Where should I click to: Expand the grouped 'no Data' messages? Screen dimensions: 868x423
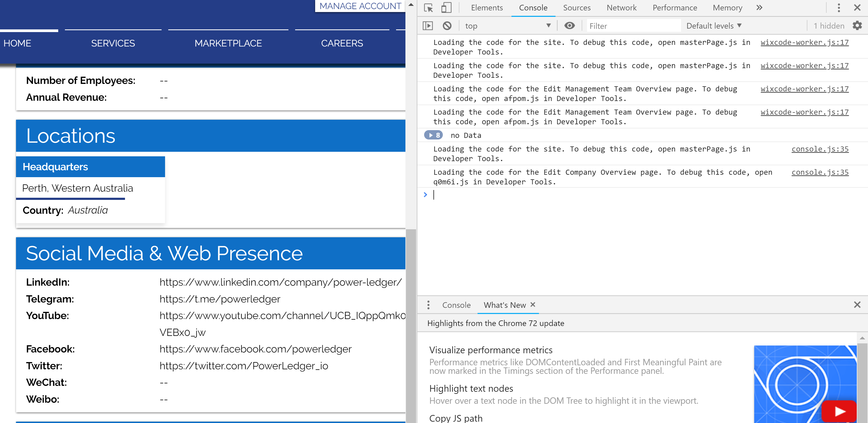point(433,135)
